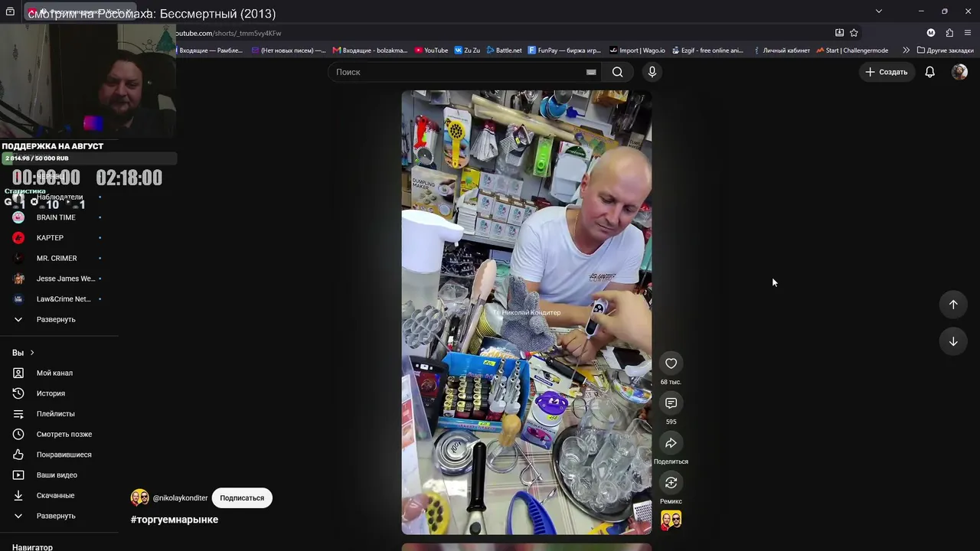
Task: Go to the next short with down arrow
Action: (x=953, y=341)
